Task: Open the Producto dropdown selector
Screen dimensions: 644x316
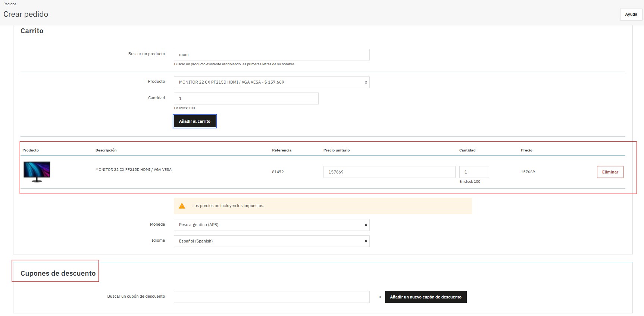Action: point(271,82)
